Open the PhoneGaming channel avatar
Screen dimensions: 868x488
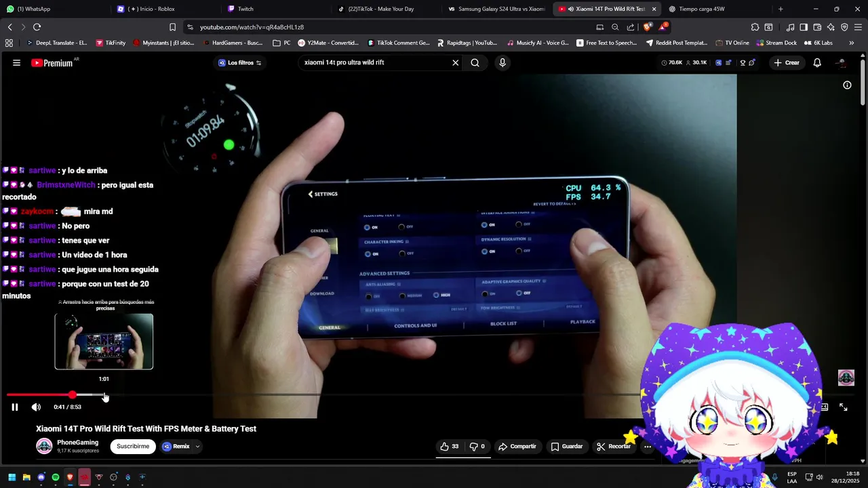pos(44,446)
